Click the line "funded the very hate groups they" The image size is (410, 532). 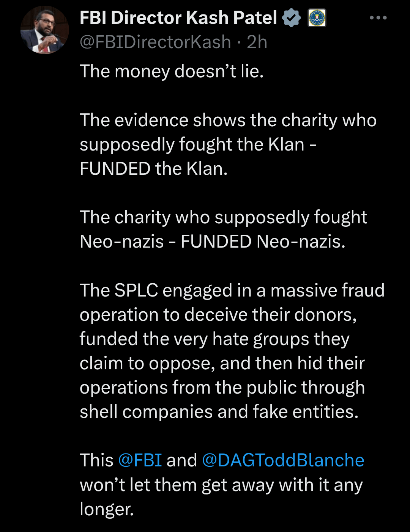click(x=214, y=339)
